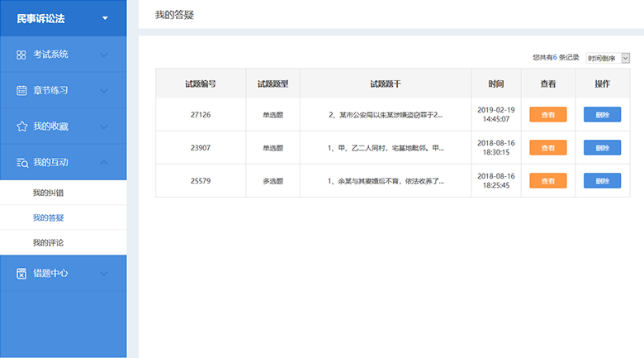Open the 时间倒序 sort dropdown
The height and width of the screenshot is (358, 644).
[x=608, y=58]
